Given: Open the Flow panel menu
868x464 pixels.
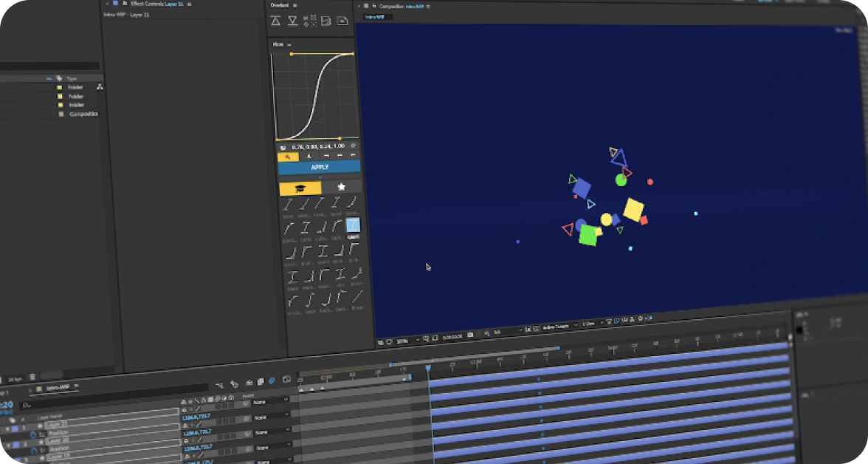Looking at the screenshot, I should (289, 44).
